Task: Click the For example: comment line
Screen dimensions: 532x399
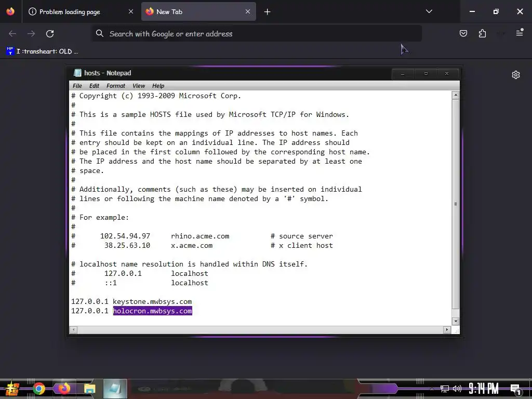Action: click(100, 218)
